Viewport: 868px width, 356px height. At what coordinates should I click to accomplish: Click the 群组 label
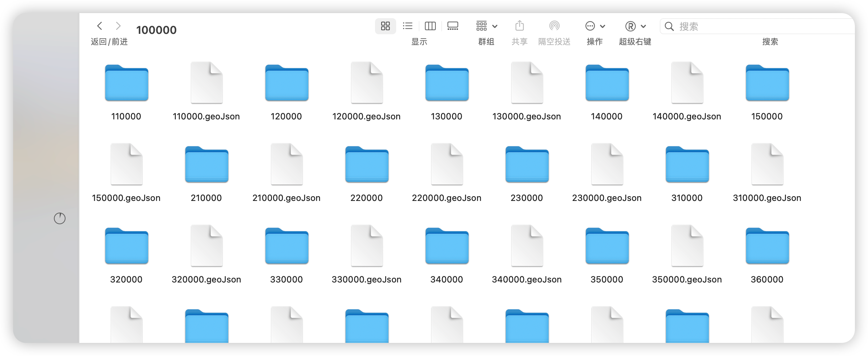click(486, 41)
